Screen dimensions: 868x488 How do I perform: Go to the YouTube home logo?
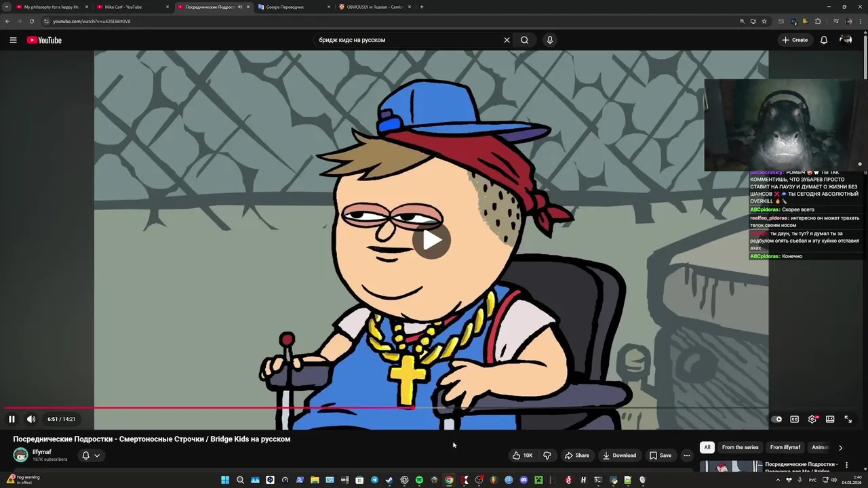(x=44, y=40)
